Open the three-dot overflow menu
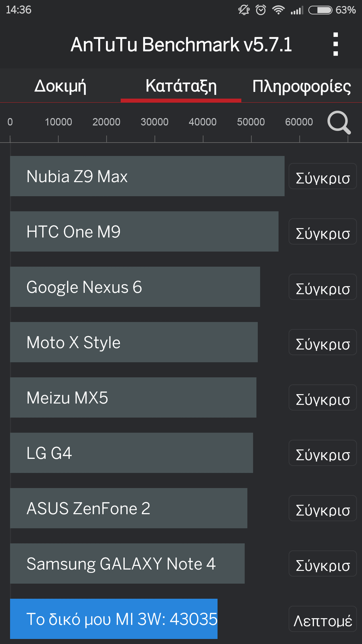Viewport: 362px width, 644px height. pos(336,44)
